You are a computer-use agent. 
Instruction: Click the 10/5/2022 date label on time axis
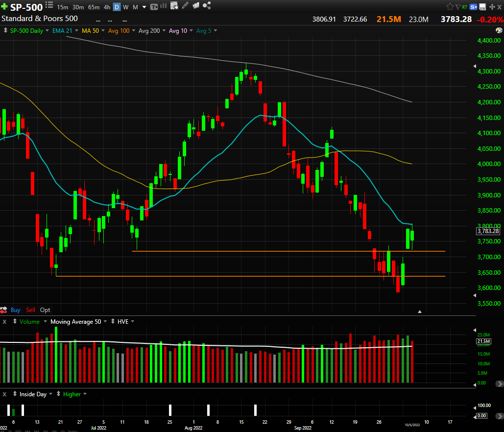[x=412, y=425]
